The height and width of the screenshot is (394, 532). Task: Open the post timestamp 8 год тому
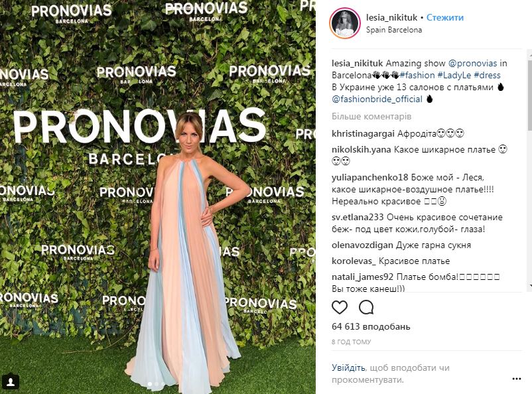point(351,342)
